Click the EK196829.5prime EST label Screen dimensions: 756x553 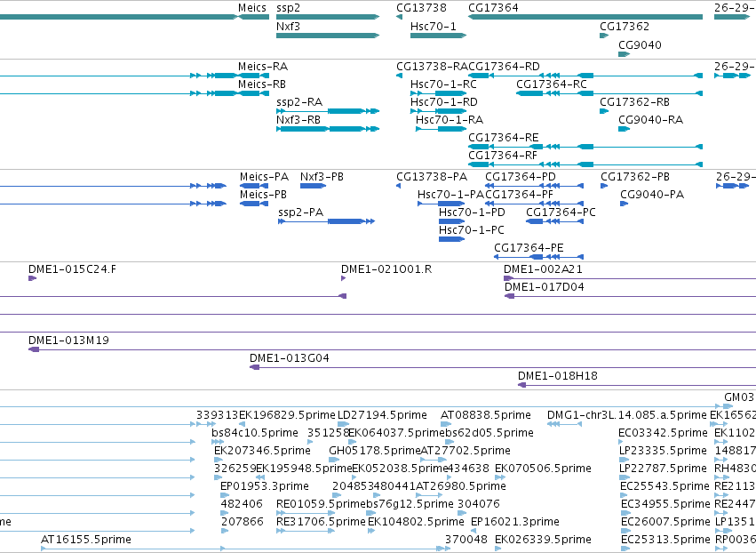pyautogui.click(x=287, y=415)
